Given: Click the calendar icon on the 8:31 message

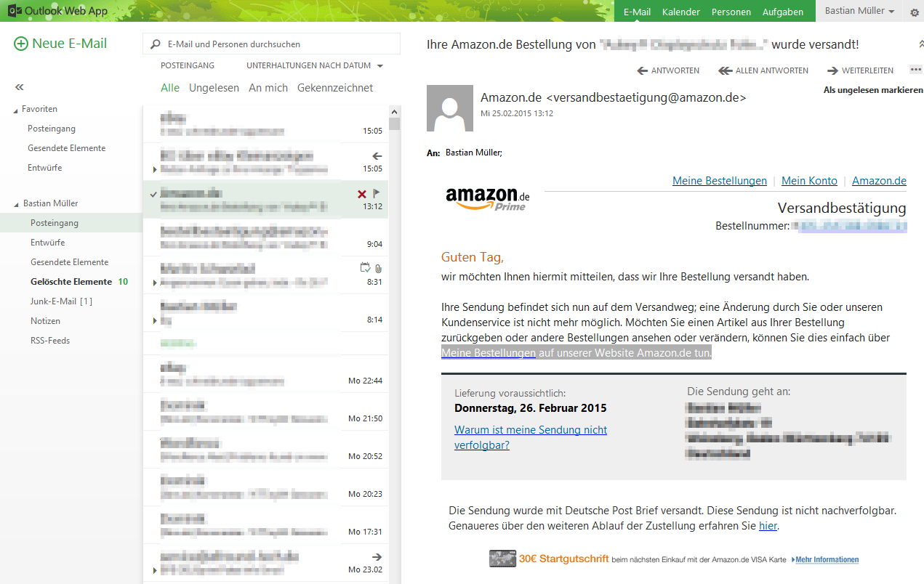Looking at the screenshot, I should (365, 268).
